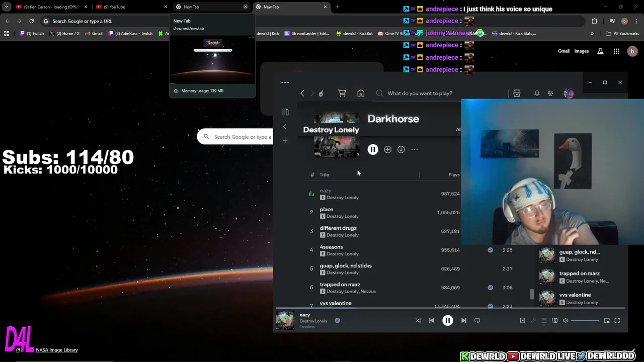
Task: Toggle shuffle in the player bar
Action: coord(418,320)
